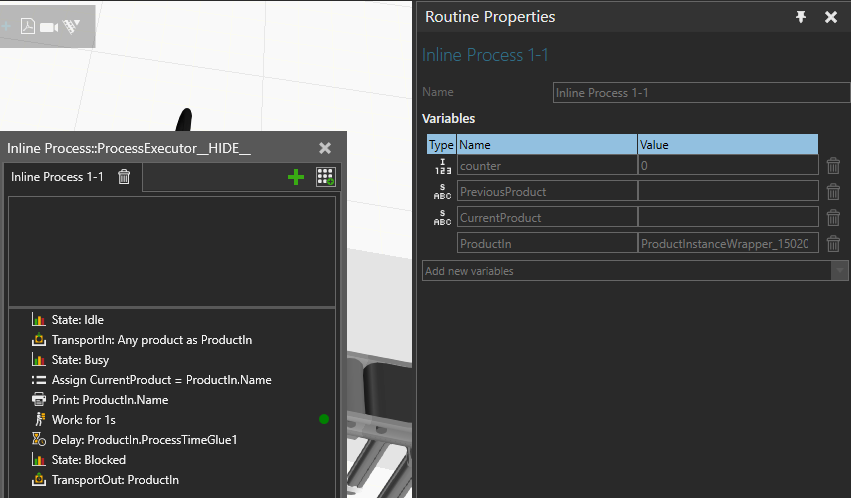The width and height of the screenshot is (851, 498).
Task: Edit the ProductIn name field
Action: 547,244
